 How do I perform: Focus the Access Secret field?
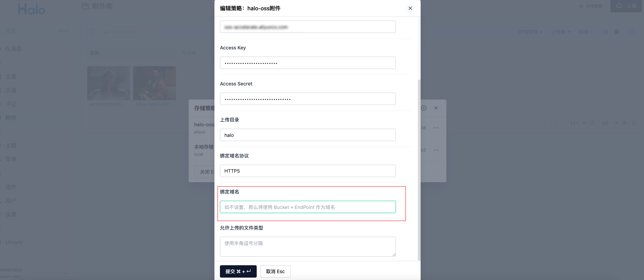pyautogui.click(x=308, y=99)
